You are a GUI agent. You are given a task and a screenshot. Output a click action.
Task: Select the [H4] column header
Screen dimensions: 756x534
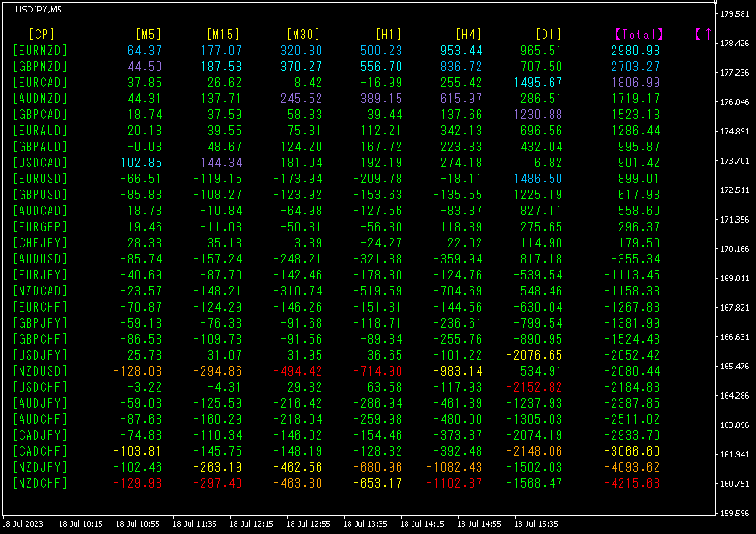click(469, 34)
